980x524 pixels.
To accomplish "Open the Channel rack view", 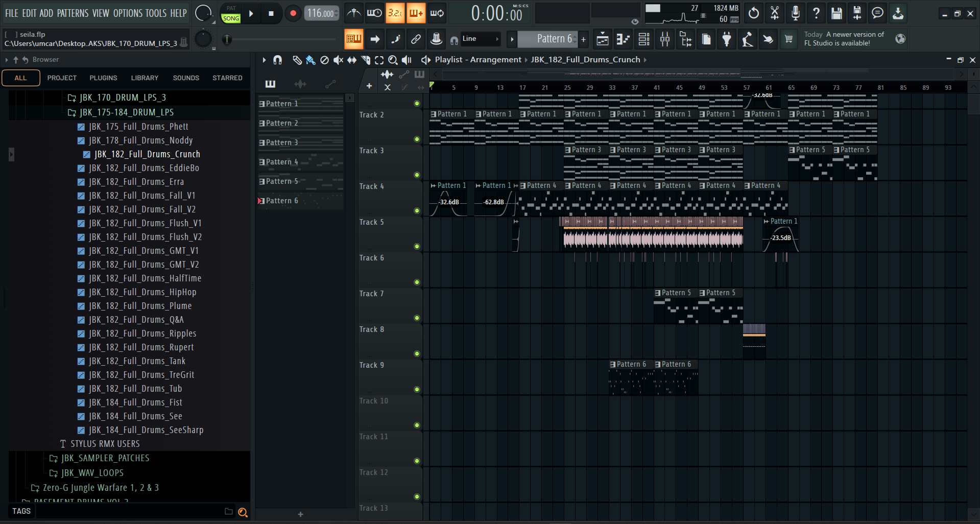I will [x=644, y=39].
